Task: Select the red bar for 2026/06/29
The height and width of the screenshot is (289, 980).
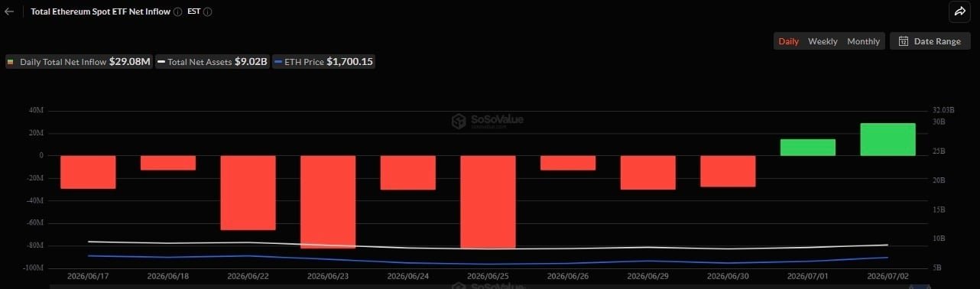Action: [x=647, y=173]
